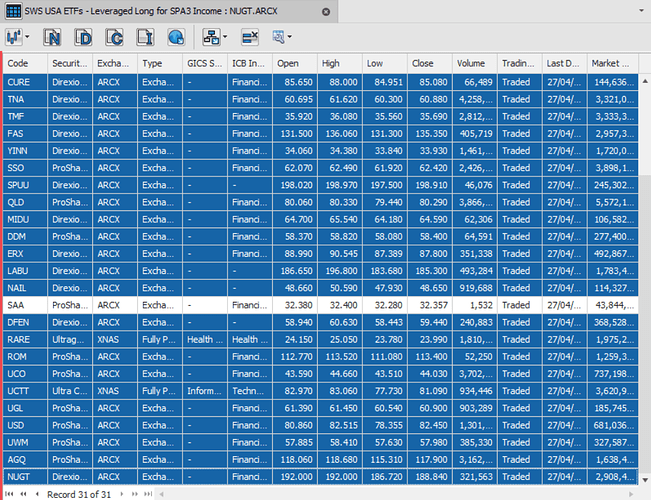Select the UCO row code cell
This screenshot has width=651, height=500.
[25, 374]
